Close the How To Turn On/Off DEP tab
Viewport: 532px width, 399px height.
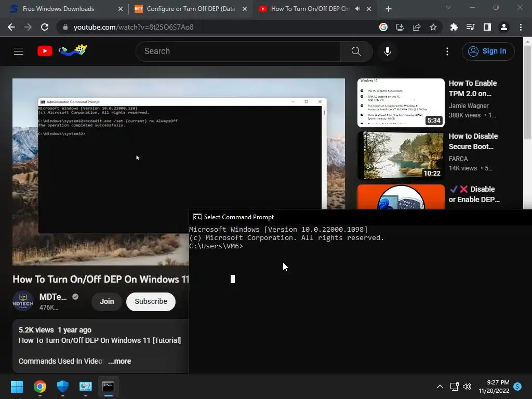(x=369, y=9)
